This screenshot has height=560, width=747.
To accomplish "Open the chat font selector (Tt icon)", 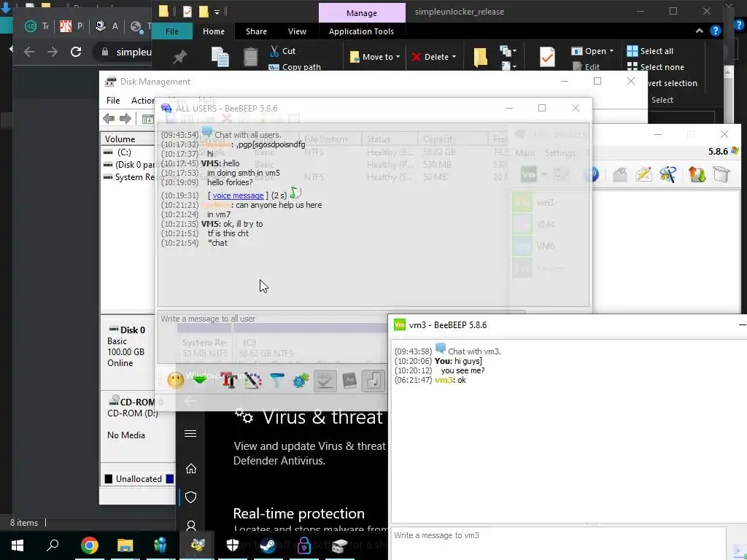I will click(228, 380).
